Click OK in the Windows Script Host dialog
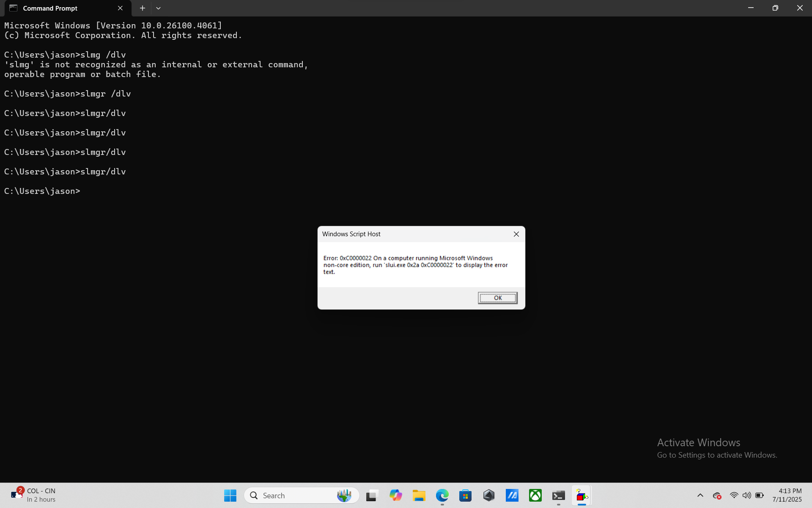The height and width of the screenshot is (508, 812). (497, 298)
